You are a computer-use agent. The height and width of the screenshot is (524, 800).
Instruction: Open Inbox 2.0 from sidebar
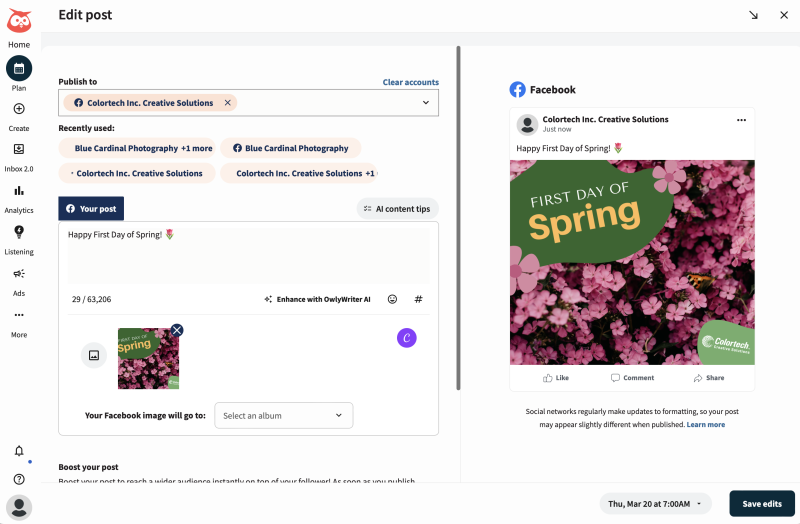[19, 149]
